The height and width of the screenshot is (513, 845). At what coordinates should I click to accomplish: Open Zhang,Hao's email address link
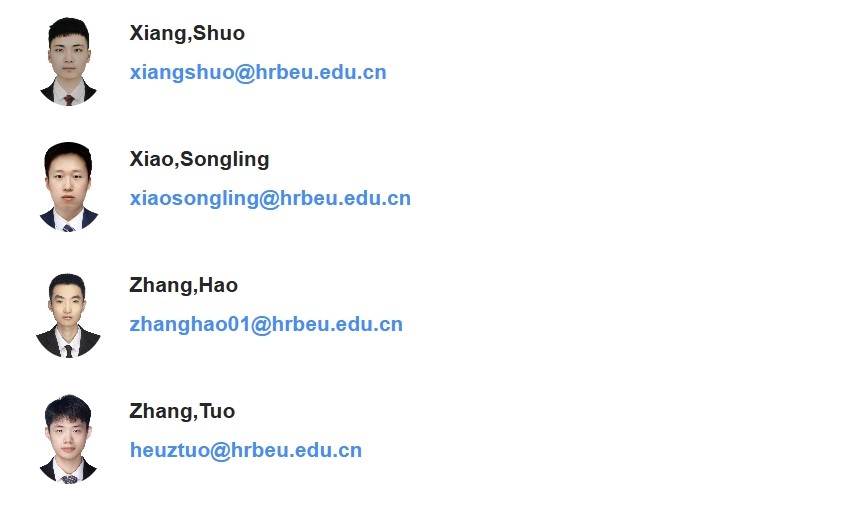[x=266, y=324]
